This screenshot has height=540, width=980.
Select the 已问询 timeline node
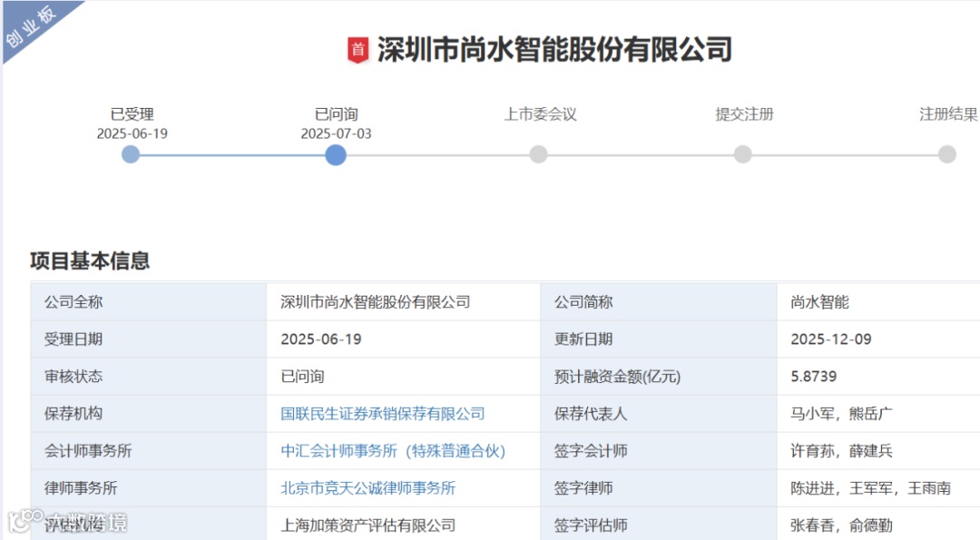pyautogui.click(x=336, y=155)
